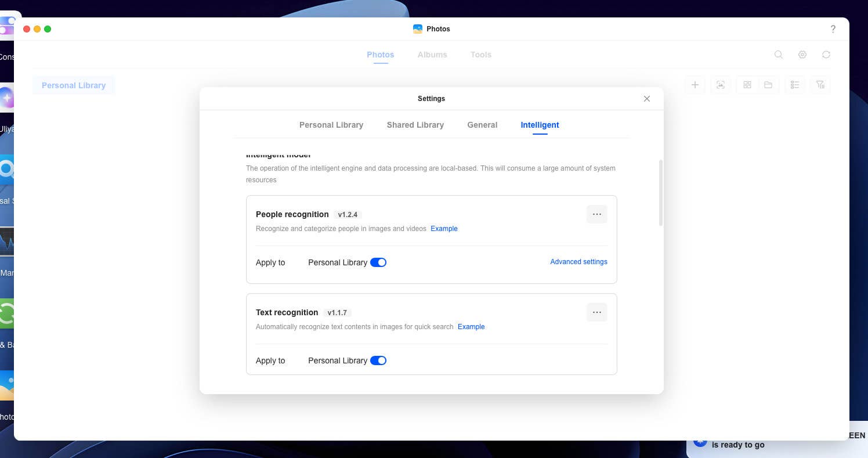Click 'Automatically recognize text contents' description
Viewport: 868px width, 458px height.
point(355,327)
